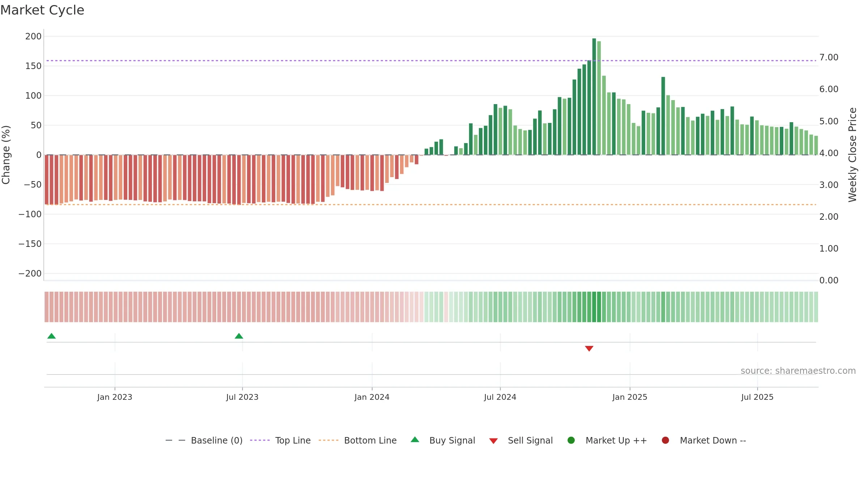This screenshot has height=488, width=868.
Task: Click the Weekly Close Price axis title
Action: click(852, 155)
